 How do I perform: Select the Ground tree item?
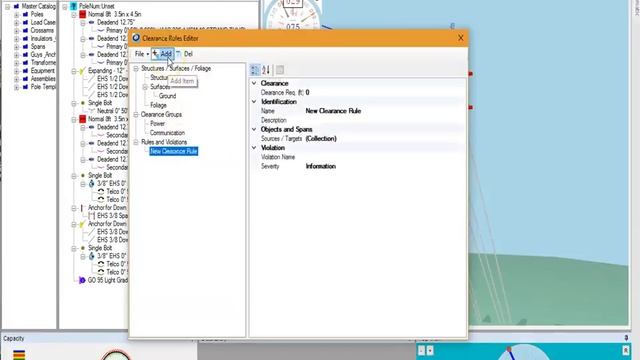click(x=167, y=96)
